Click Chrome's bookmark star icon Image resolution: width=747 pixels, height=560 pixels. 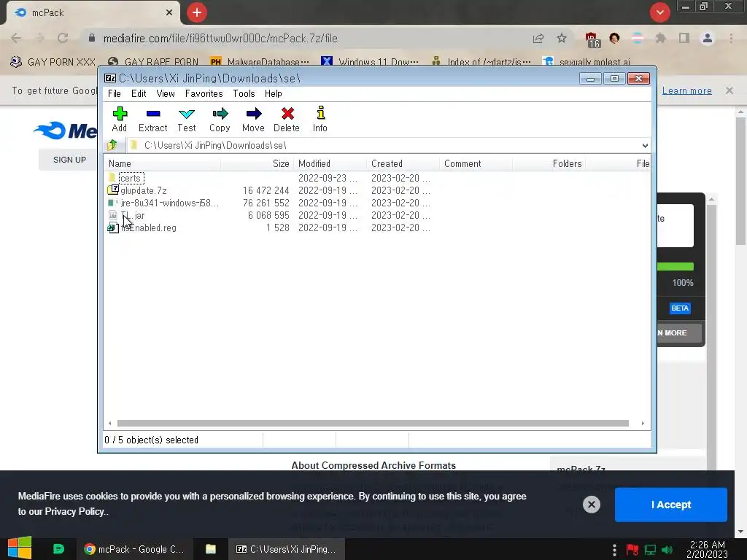pos(562,38)
